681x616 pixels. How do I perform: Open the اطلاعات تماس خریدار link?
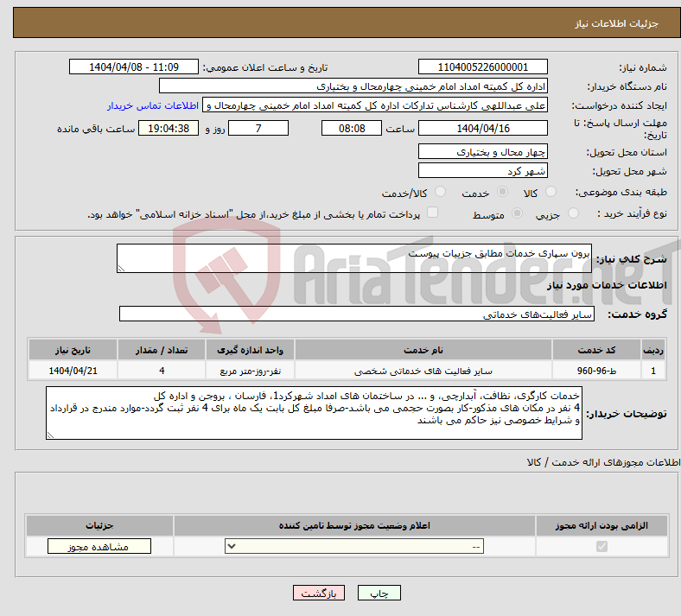click(153, 105)
